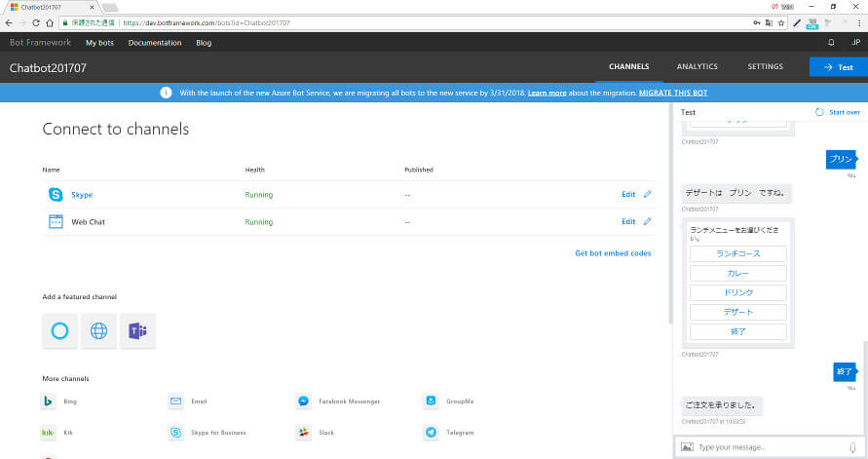868x459 pixels.
Task: Choose ドリンク menu button
Action: 737,292
